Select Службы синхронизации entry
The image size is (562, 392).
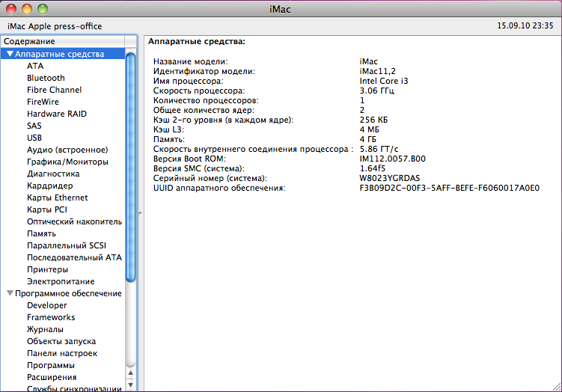point(74,388)
